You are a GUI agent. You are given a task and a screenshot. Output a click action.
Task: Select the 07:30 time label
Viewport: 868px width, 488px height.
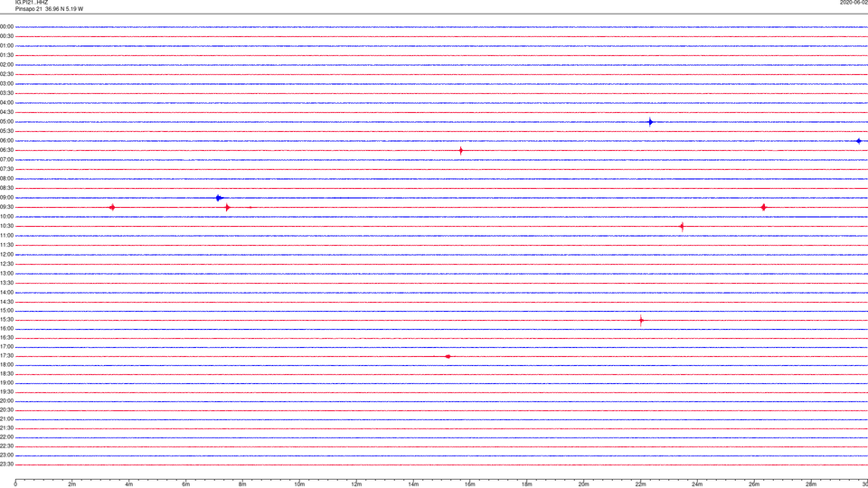(6, 169)
